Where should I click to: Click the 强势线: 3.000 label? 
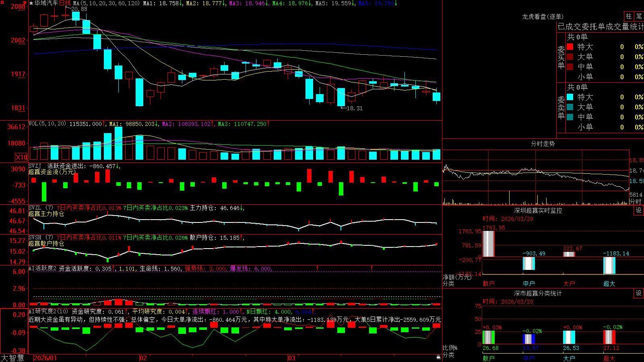tap(205, 269)
